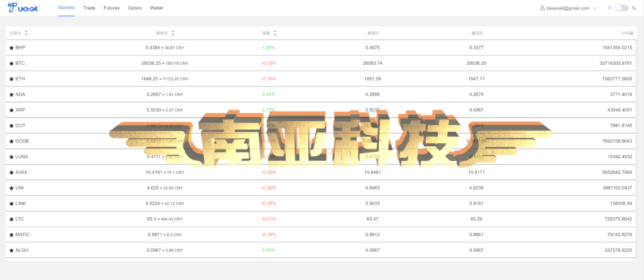
Task: Click BHP volume 1541354.0215
Action: [x=617, y=48]
